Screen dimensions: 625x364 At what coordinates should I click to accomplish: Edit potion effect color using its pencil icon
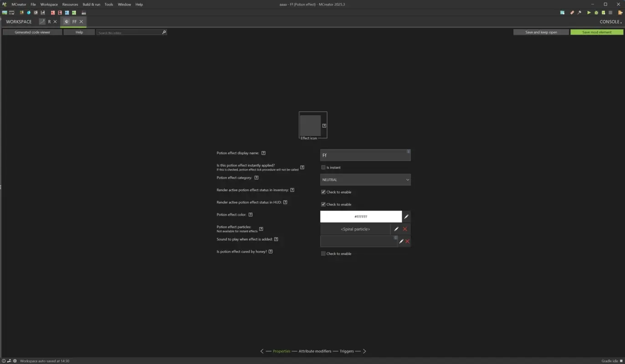tap(406, 216)
